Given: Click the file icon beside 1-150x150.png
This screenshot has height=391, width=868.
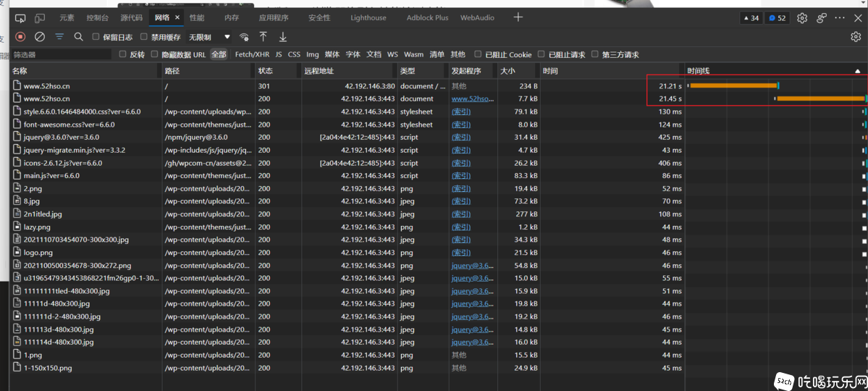Looking at the screenshot, I should 17,368.
